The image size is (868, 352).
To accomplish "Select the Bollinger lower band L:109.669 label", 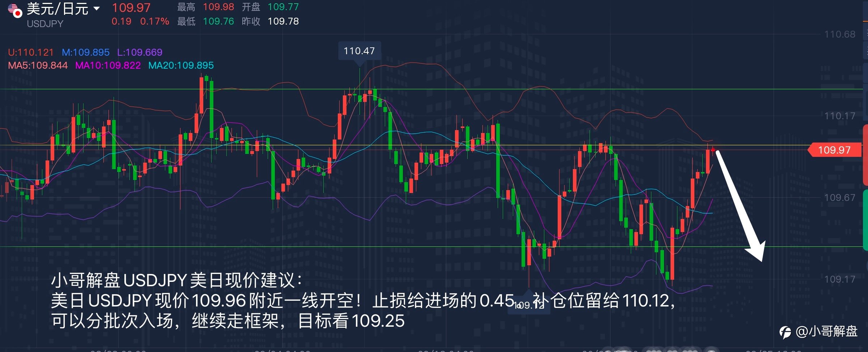I will click(x=140, y=52).
